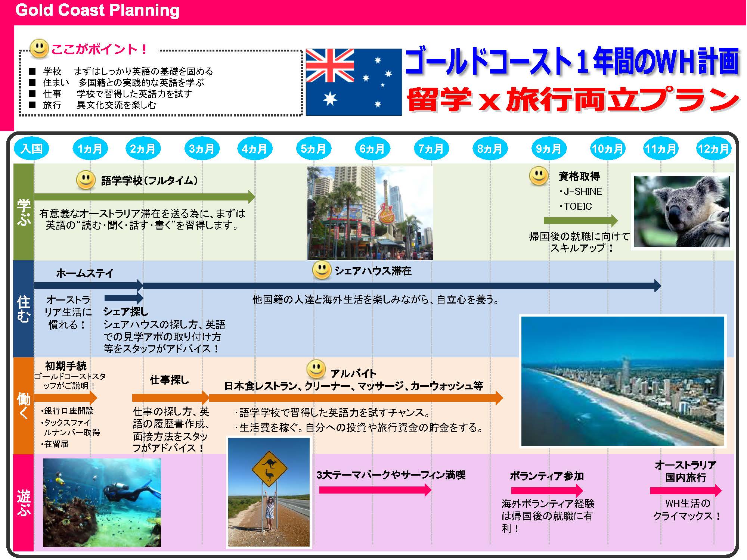Click the kangaroo road sign photo

[269, 492]
